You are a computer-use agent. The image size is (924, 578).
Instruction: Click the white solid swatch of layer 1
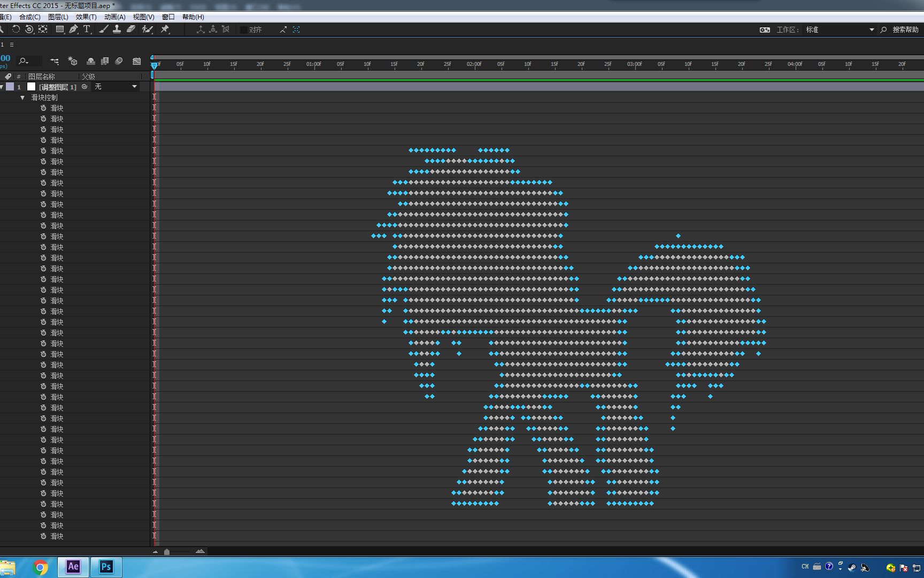click(31, 87)
